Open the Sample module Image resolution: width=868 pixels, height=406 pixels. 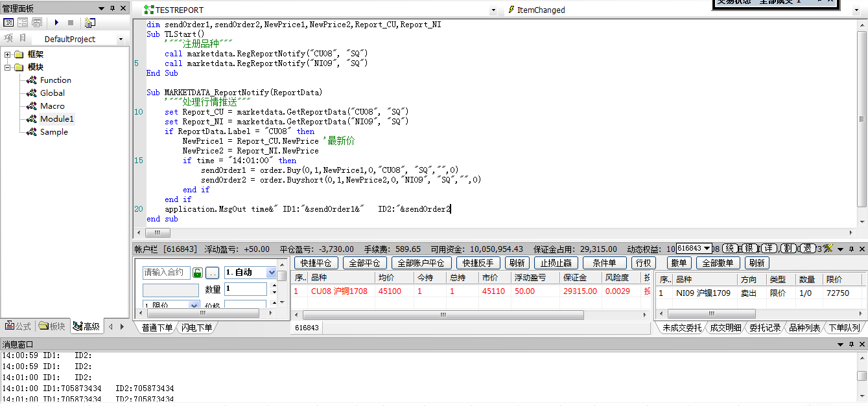tap(54, 132)
